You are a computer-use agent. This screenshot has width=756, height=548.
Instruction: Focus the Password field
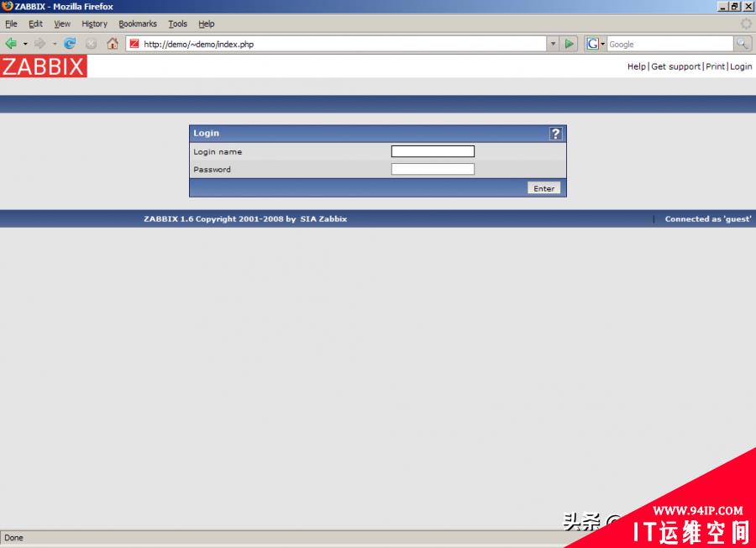(433, 169)
